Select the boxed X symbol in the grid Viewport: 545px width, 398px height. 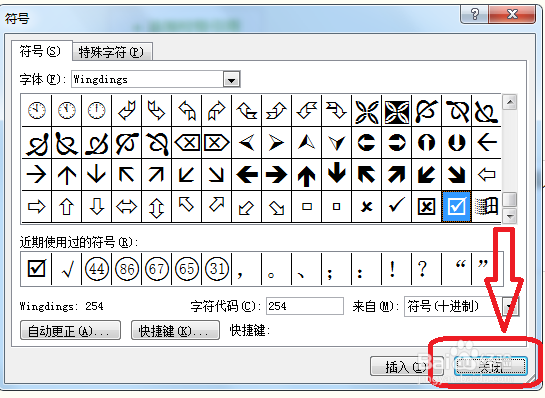[x=426, y=206]
